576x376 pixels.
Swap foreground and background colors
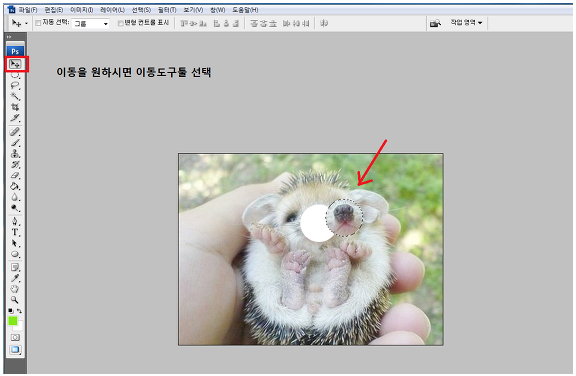pos(19,311)
